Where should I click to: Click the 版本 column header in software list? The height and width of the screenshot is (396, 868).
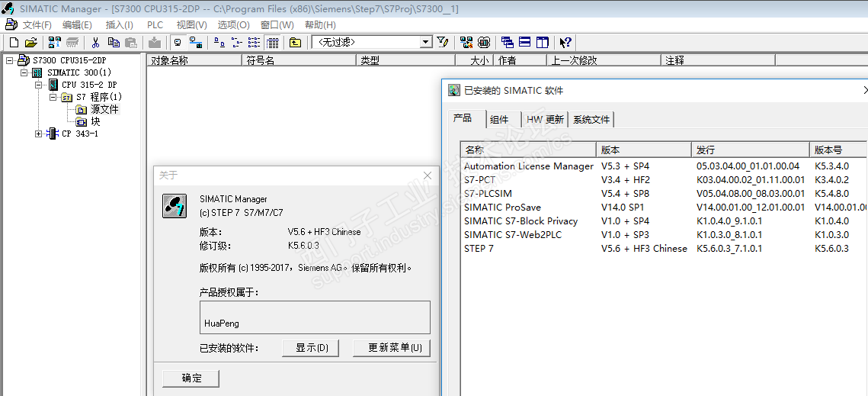pyautogui.click(x=644, y=150)
